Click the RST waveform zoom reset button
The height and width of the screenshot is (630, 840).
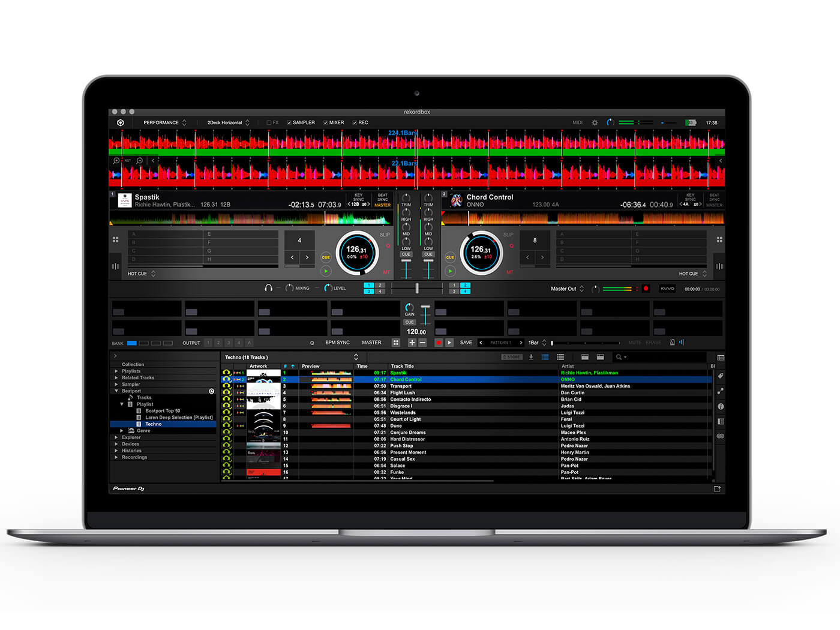pyautogui.click(x=128, y=161)
